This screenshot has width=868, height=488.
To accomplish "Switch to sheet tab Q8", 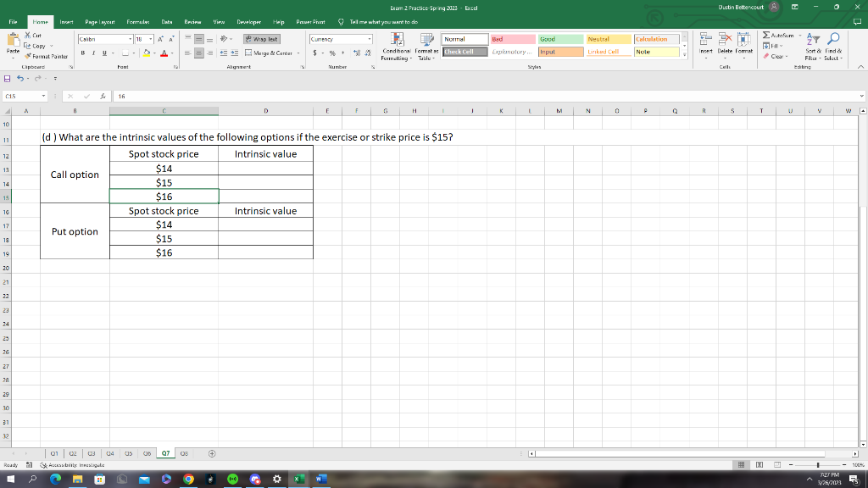I will click(x=184, y=453).
